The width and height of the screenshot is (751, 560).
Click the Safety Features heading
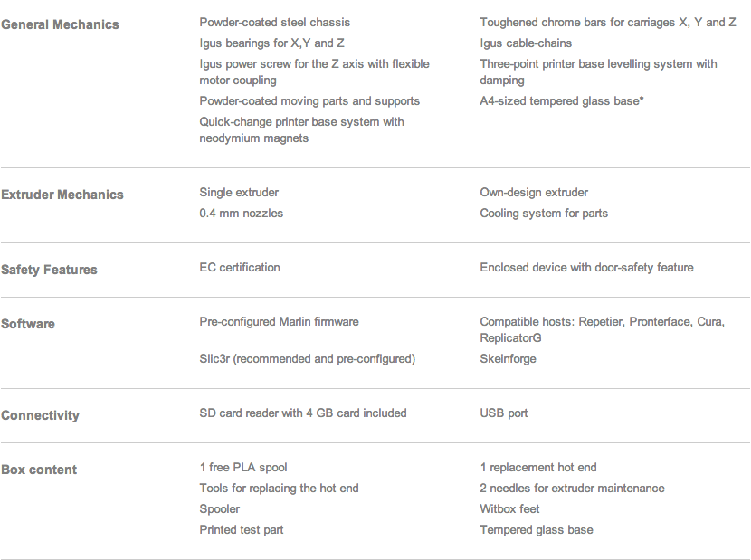coord(49,270)
